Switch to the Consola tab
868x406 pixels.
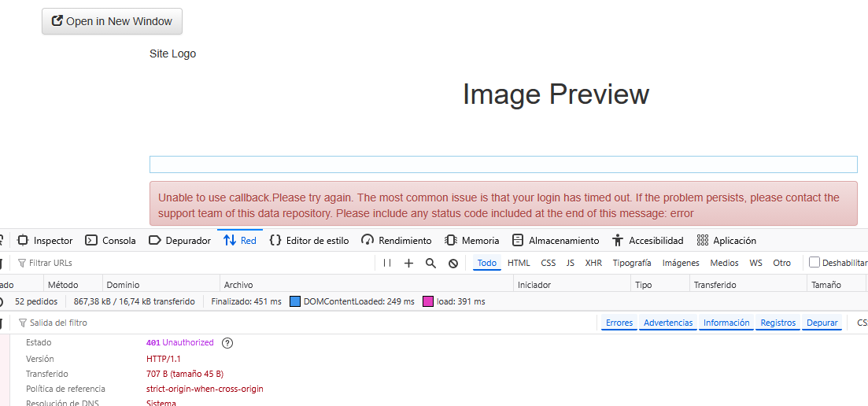[110, 241]
